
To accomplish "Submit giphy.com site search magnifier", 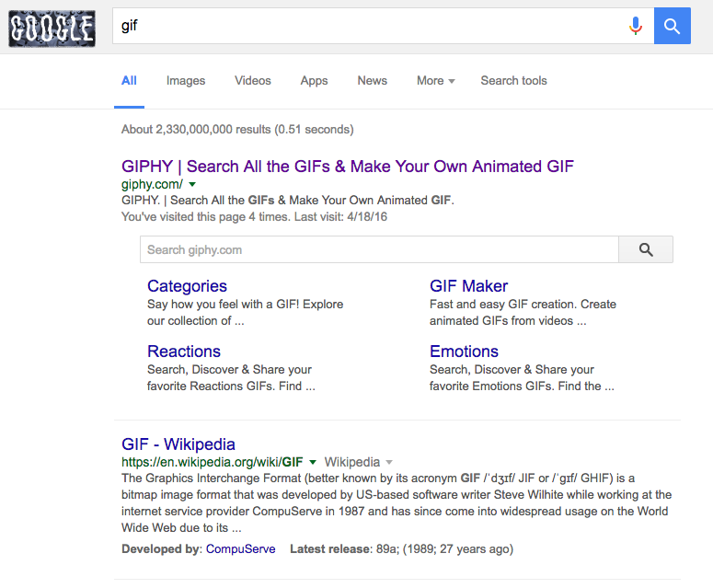I will tap(646, 249).
